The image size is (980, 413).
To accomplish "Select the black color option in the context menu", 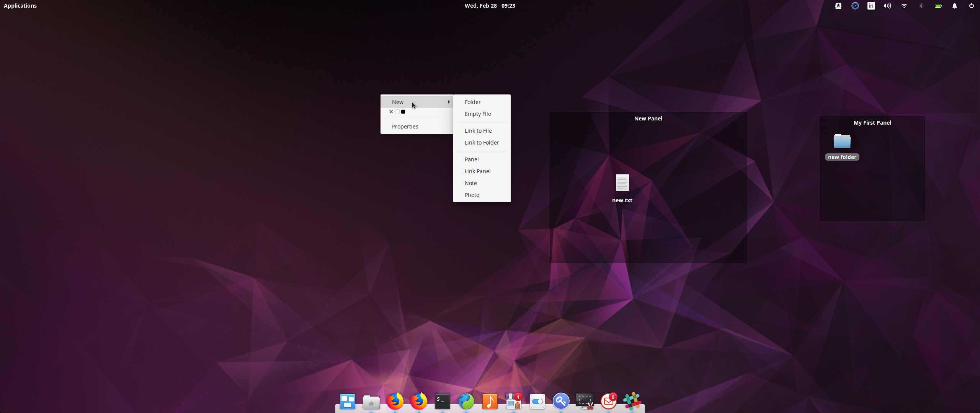I will [x=403, y=112].
